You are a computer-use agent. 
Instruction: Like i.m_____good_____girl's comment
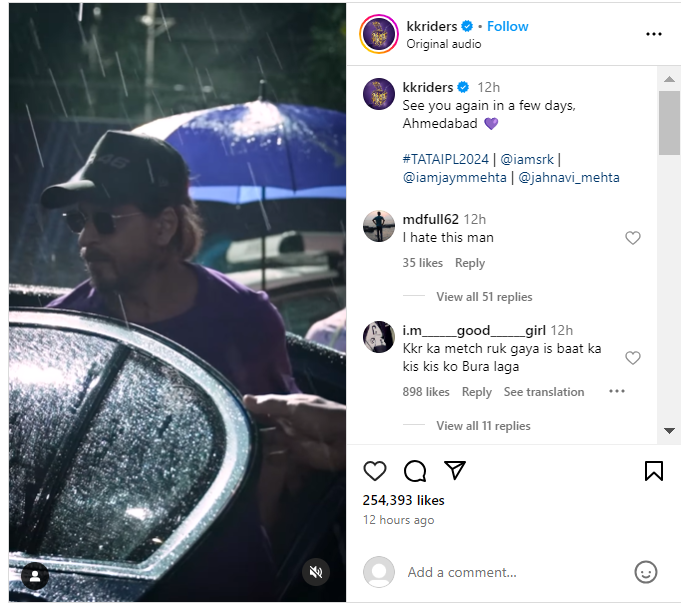tap(632, 358)
